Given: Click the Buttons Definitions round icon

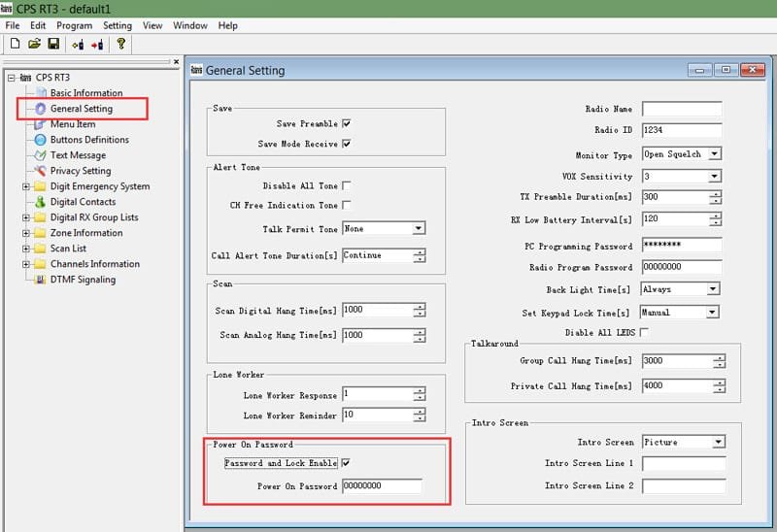Looking at the screenshot, I should pos(40,140).
